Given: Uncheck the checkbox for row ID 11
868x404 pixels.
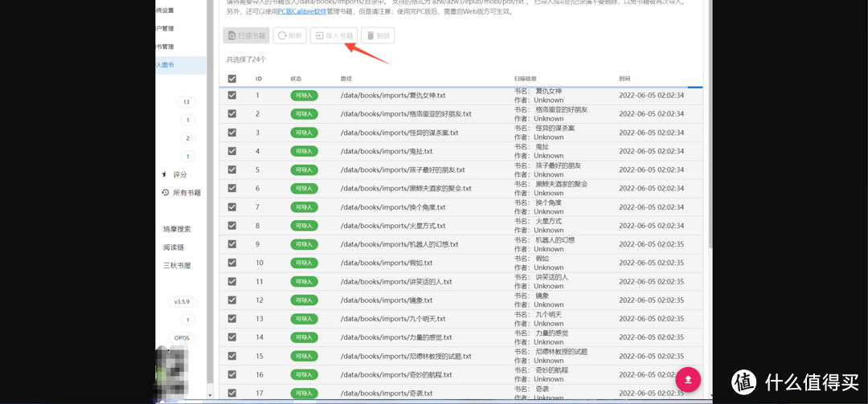Looking at the screenshot, I should 232,282.
